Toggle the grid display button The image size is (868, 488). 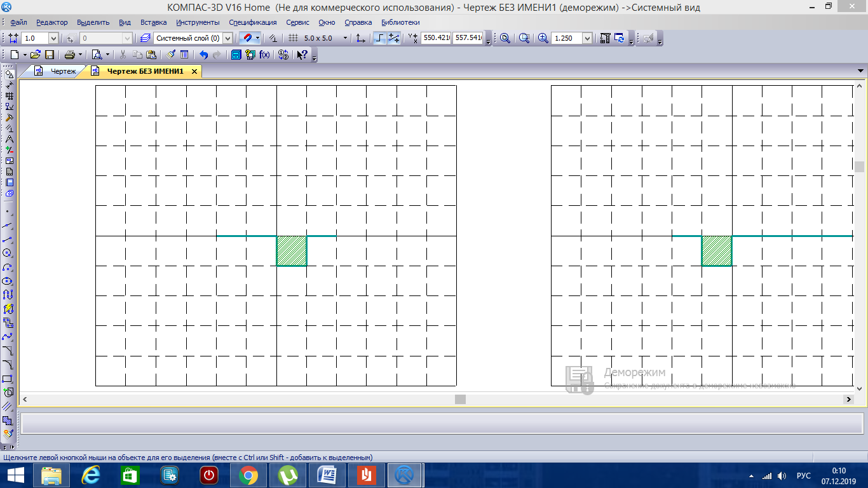pyautogui.click(x=293, y=38)
